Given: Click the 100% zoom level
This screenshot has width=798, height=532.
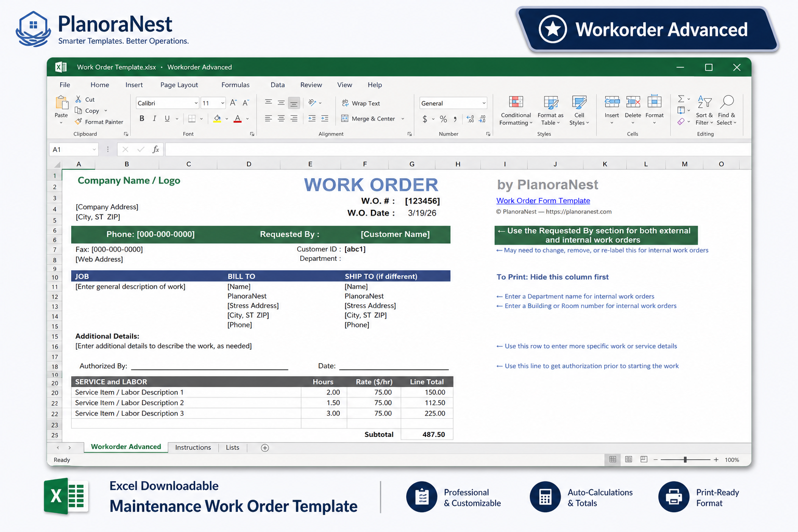Looking at the screenshot, I should coord(732,460).
